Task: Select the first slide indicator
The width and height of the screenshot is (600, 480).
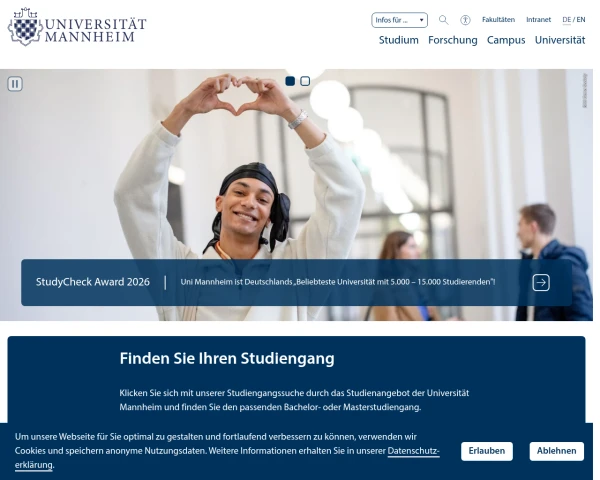Action: pyautogui.click(x=290, y=81)
